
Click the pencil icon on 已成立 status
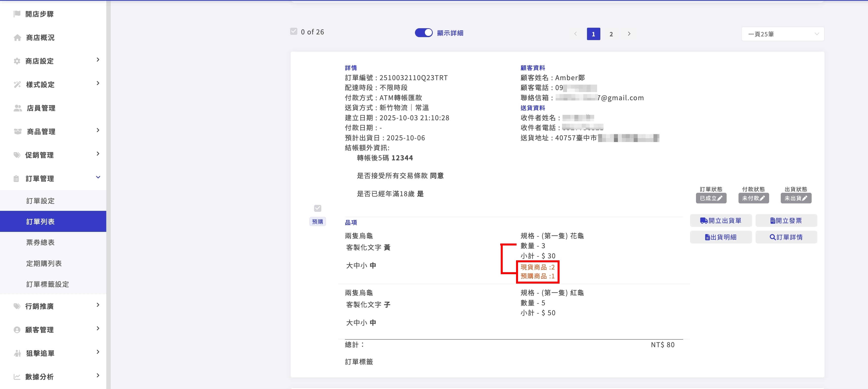click(x=720, y=198)
